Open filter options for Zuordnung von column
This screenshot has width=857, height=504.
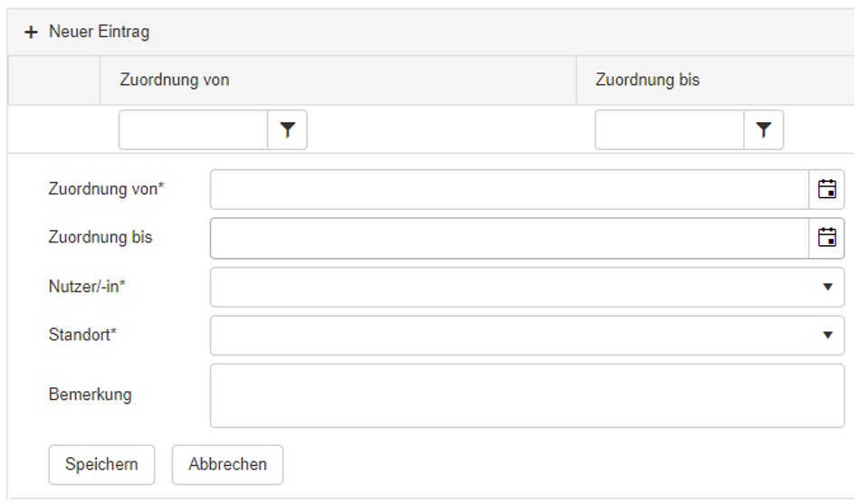click(x=288, y=130)
